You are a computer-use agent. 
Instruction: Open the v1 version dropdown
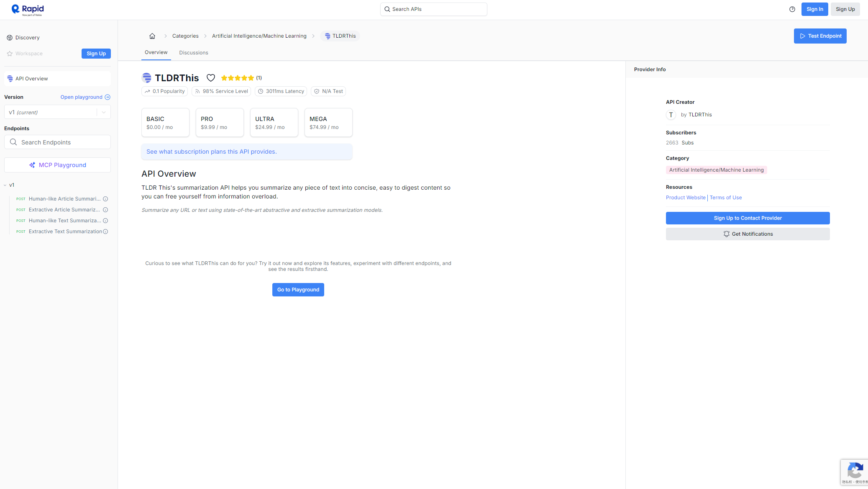(x=57, y=112)
